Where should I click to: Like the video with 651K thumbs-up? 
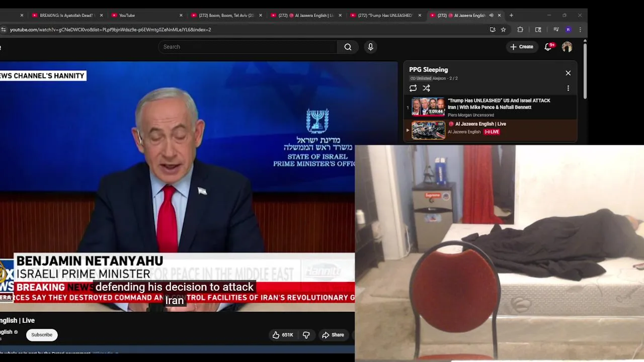pos(283,335)
